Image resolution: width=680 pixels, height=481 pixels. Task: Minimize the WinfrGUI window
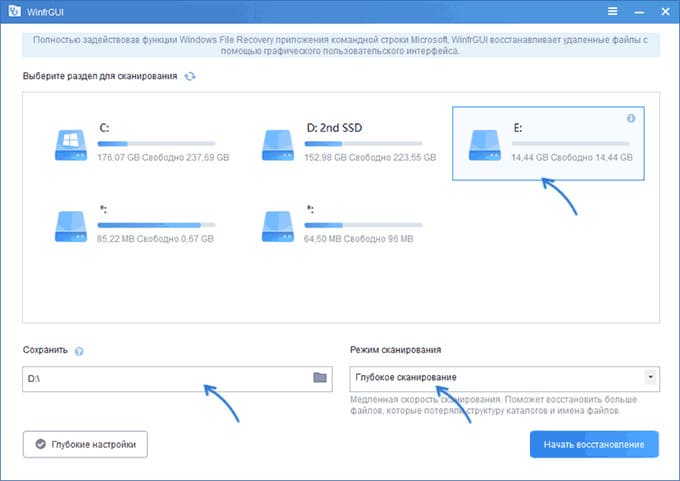(639, 12)
